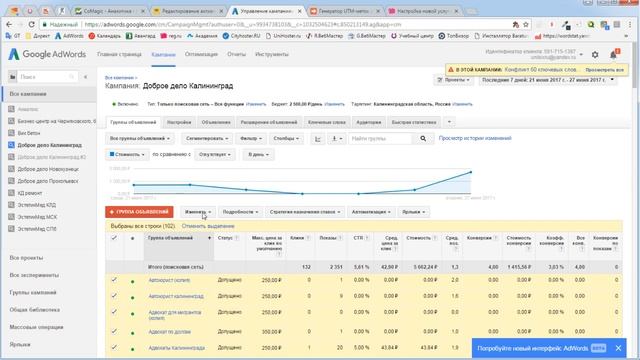Open the Столбцы dropdown
Image resolution: width=640 pixels, height=360 pixels.
[286, 139]
